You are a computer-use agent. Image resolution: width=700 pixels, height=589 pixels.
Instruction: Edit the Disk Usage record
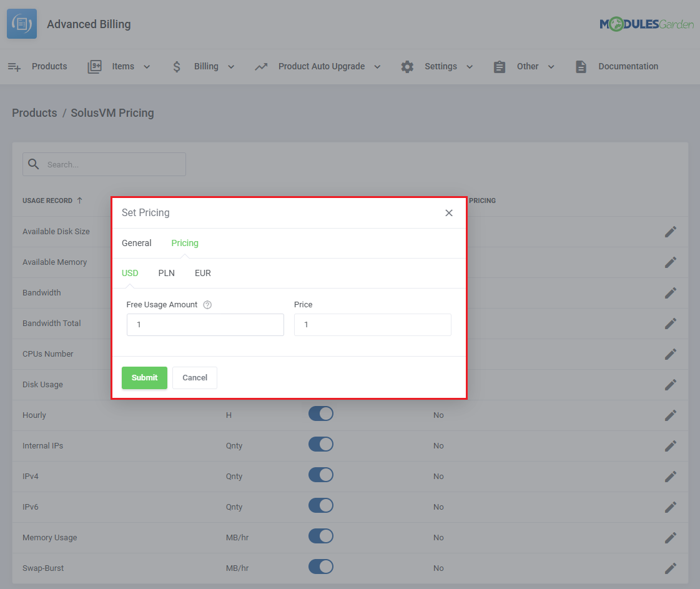coord(671,385)
